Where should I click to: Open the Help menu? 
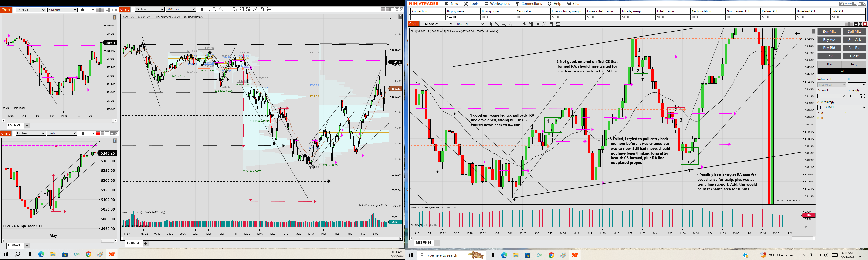[554, 3]
